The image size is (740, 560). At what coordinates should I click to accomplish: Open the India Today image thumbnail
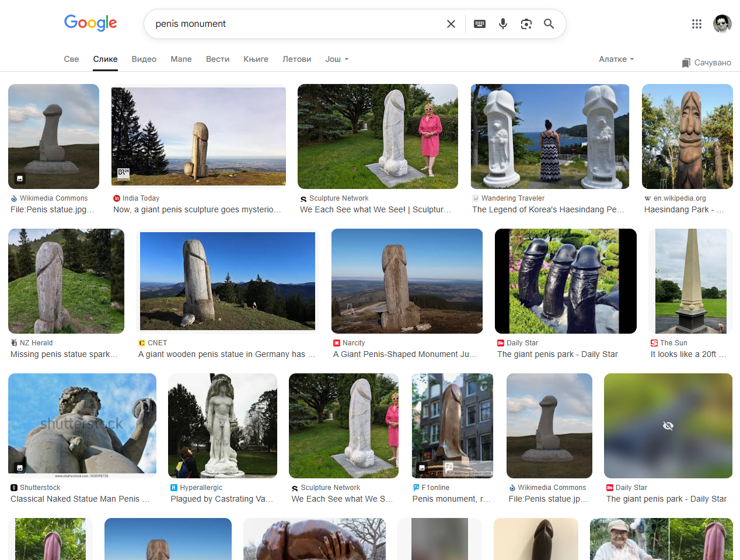(198, 136)
